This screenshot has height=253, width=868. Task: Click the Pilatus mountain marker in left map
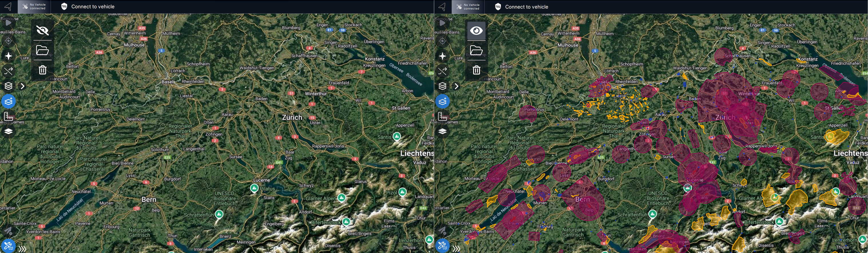(254, 188)
